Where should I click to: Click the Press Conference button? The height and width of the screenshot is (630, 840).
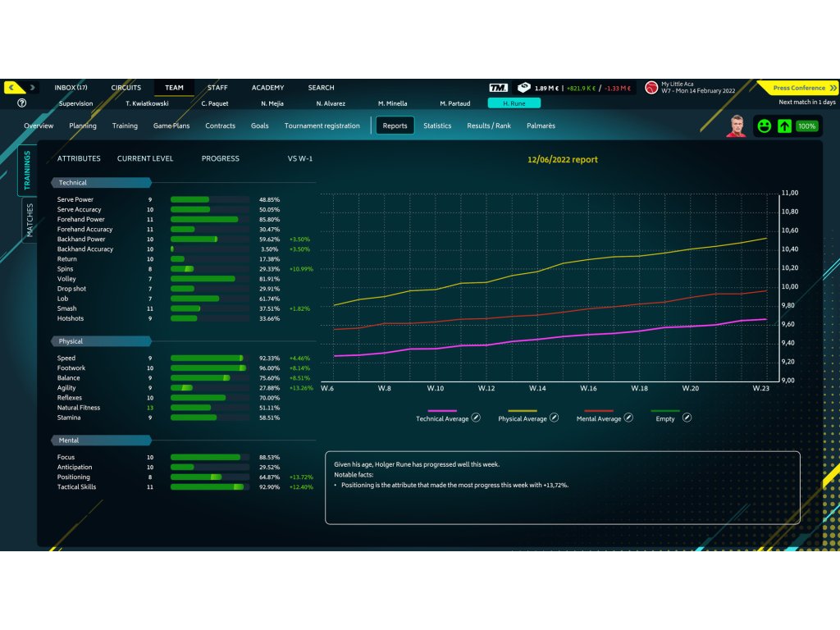[798, 88]
